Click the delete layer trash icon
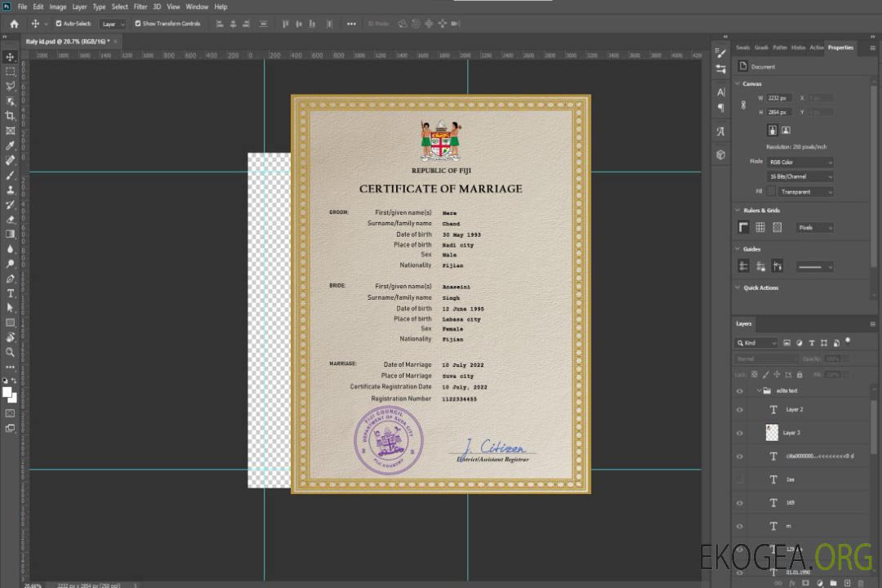 pos(861,583)
